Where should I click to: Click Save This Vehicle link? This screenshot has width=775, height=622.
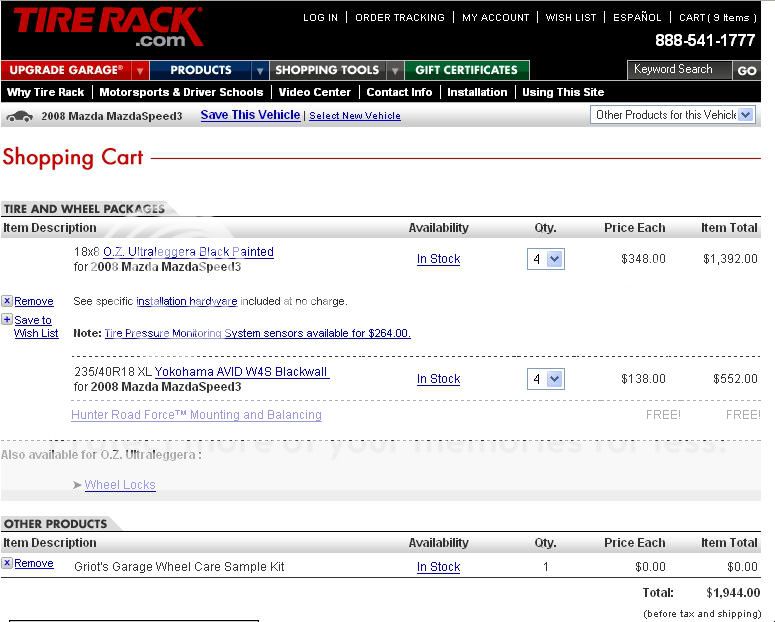251,115
